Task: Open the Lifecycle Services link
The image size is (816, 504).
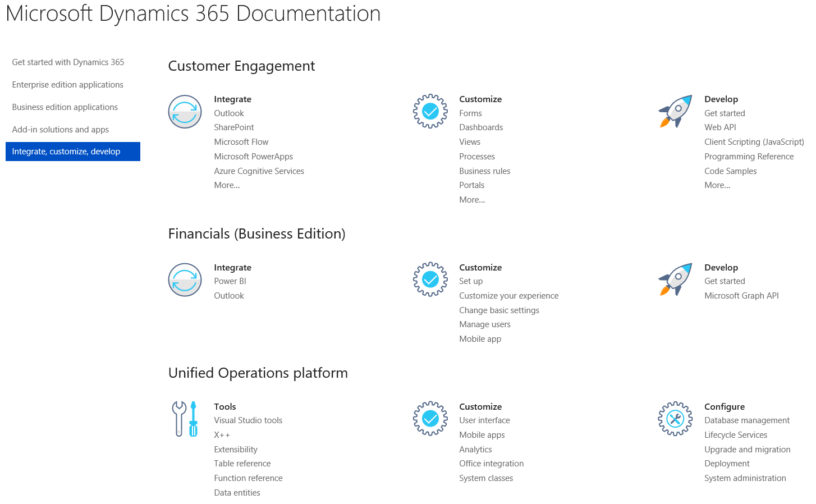Action: click(735, 435)
